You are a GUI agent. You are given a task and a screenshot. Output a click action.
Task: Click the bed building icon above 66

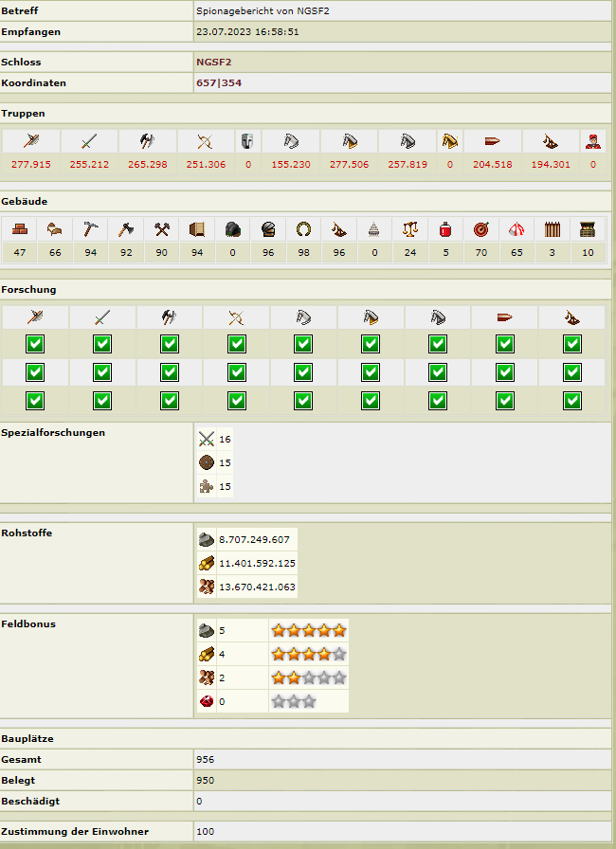click(x=55, y=229)
